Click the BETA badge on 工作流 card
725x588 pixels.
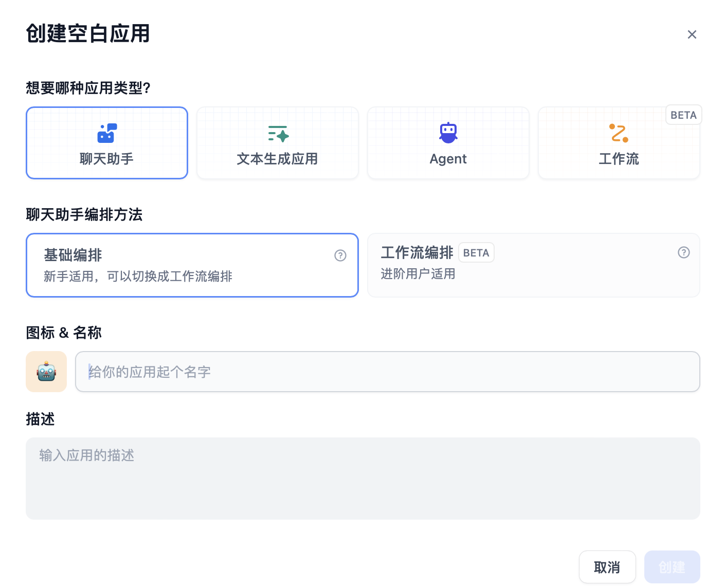tap(683, 115)
